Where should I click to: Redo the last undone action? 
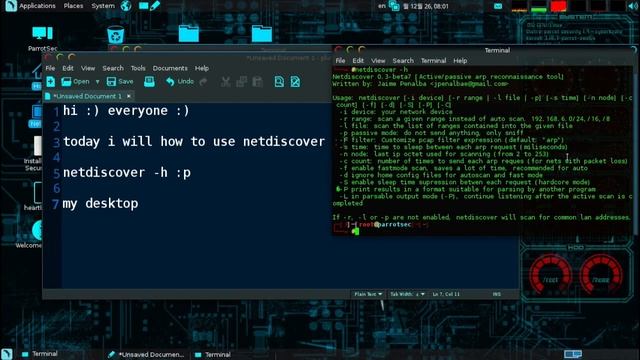[x=203, y=82]
